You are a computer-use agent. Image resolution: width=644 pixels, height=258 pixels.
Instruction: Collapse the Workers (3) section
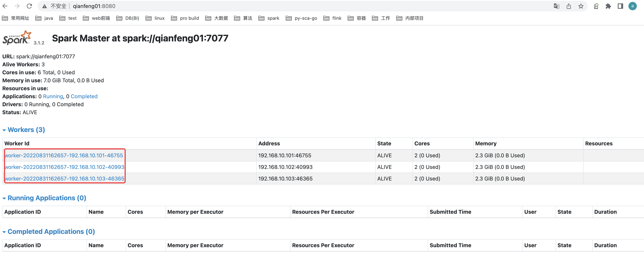(24, 130)
